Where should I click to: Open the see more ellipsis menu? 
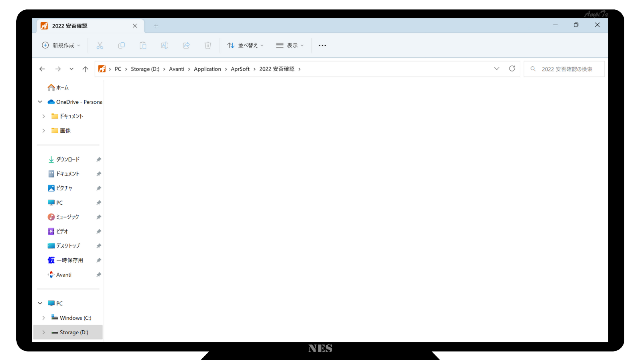(x=322, y=45)
